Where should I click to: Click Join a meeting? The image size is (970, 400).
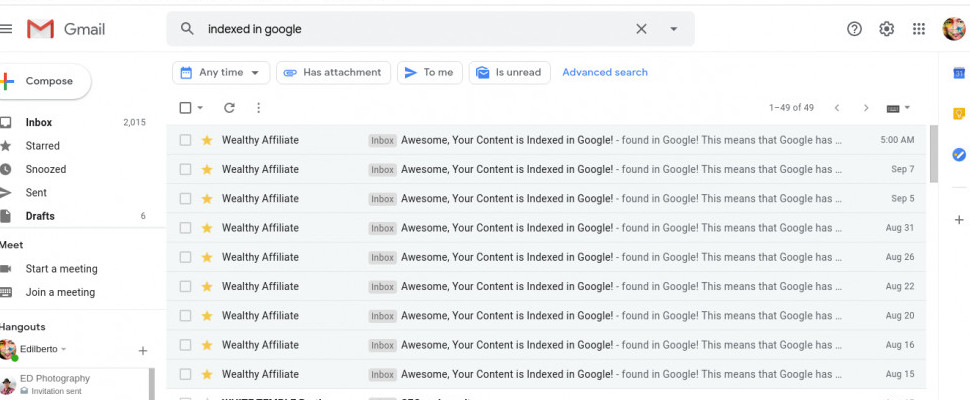60,292
